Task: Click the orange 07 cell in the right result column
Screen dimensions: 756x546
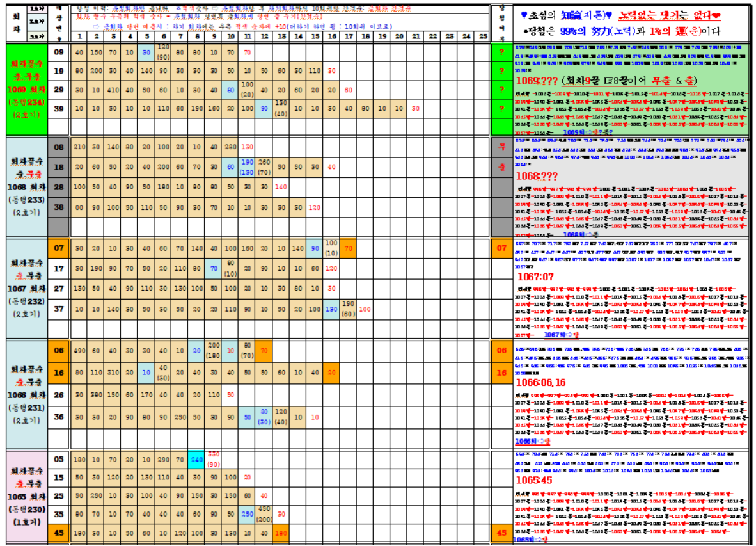Action: tap(501, 248)
